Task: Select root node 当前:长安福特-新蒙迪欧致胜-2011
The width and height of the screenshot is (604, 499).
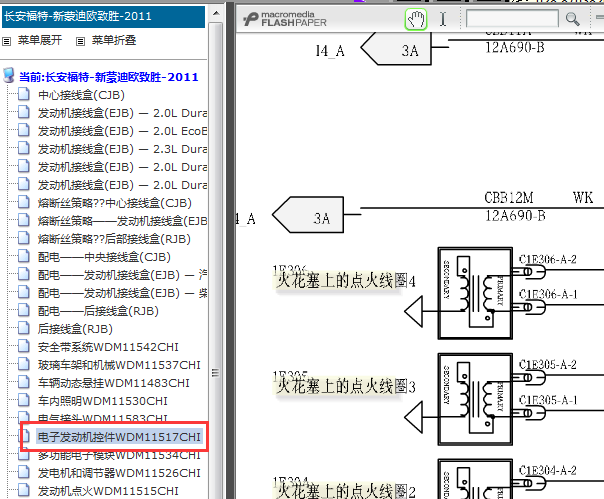Action: click(109, 77)
